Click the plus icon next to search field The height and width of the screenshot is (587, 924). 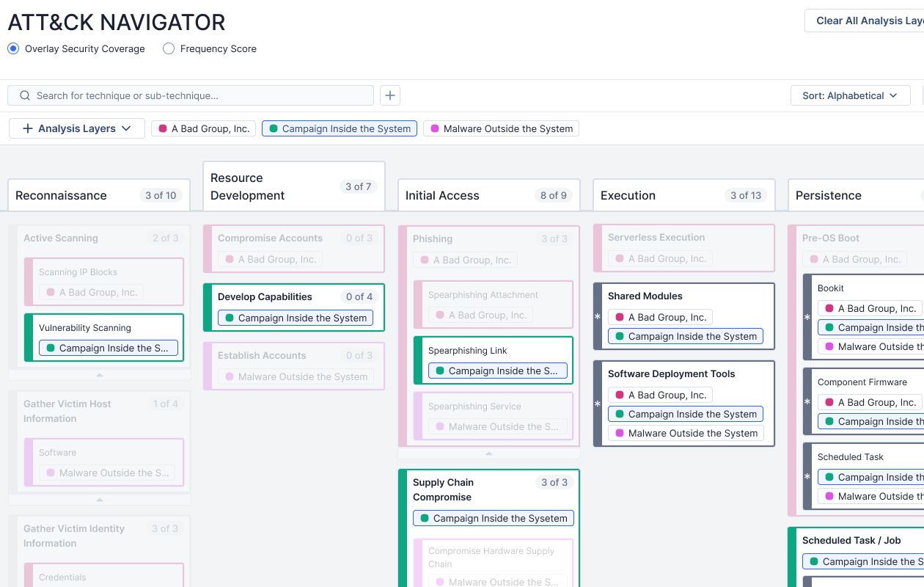pyautogui.click(x=390, y=95)
